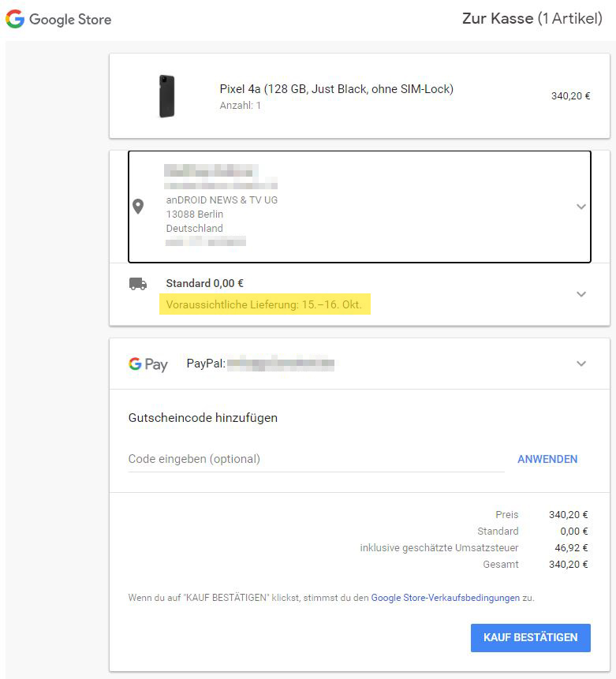Image resolution: width=616 pixels, height=679 pixels.
Task: Click the location pin icon
Action: tap(138, 207)
